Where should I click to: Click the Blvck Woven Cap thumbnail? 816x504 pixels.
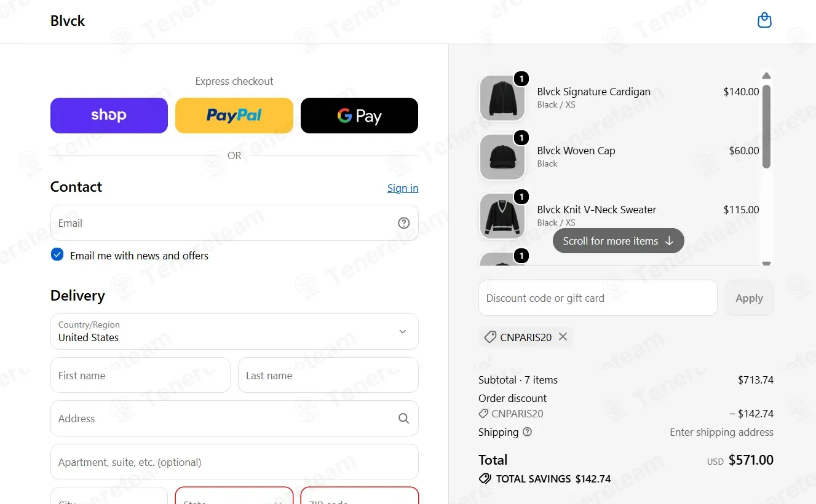[502, 157]
